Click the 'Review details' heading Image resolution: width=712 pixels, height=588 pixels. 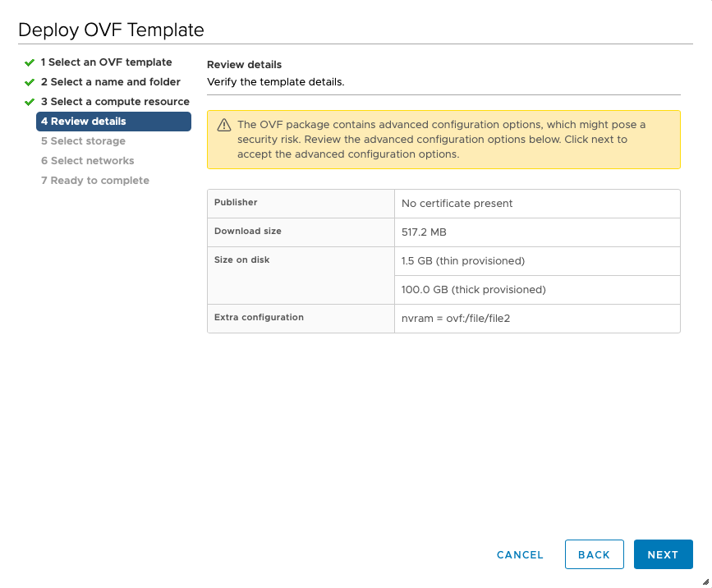click(x=244, y=65)
